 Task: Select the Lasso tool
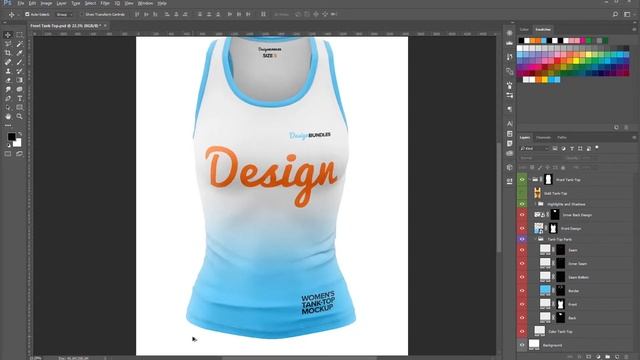tap(8, 44)
